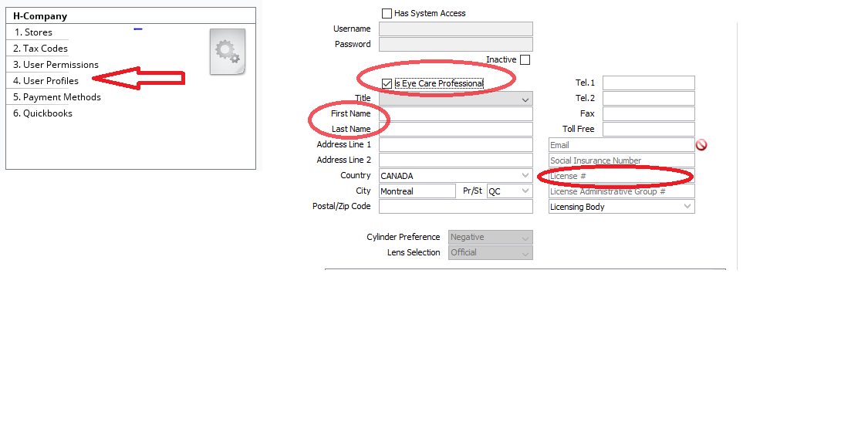Image resolution: width=868 pixels, height=439 pixels.
Task: Toggle the Inactive checkbox
Action: pyautogui.click(x=525, y=60)
